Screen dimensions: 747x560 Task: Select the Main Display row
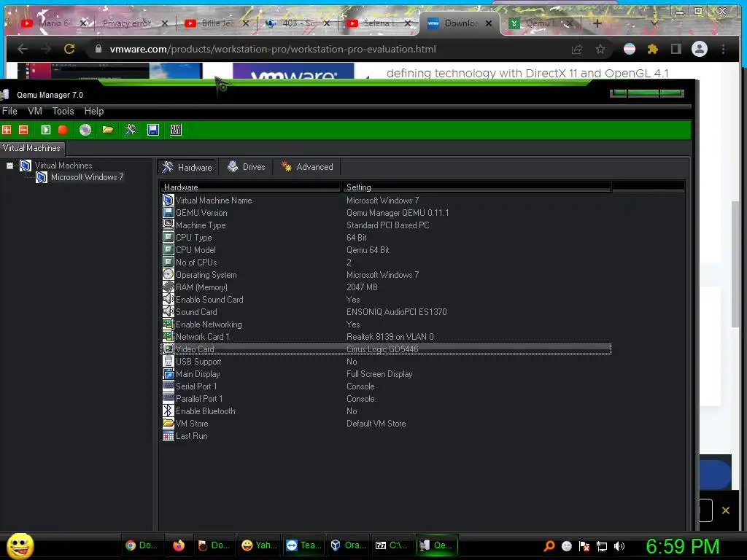pyautogui.click(x=386, y=374)
